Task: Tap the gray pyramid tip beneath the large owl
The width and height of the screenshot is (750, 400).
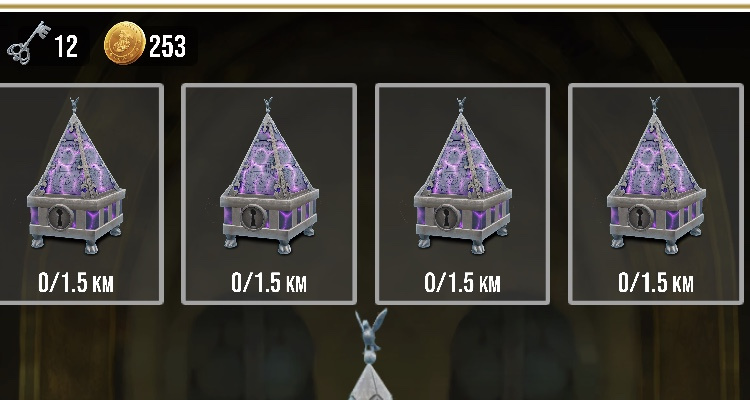Action: pos(371,382)
